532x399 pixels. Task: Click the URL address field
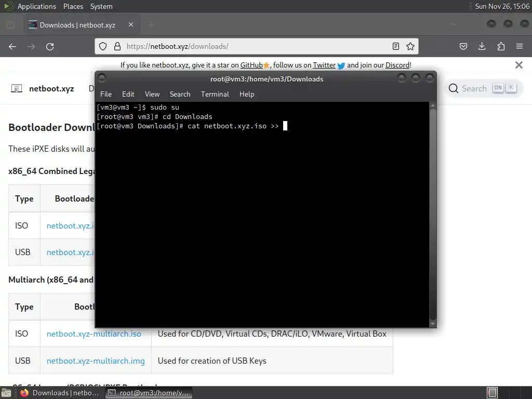256,46
